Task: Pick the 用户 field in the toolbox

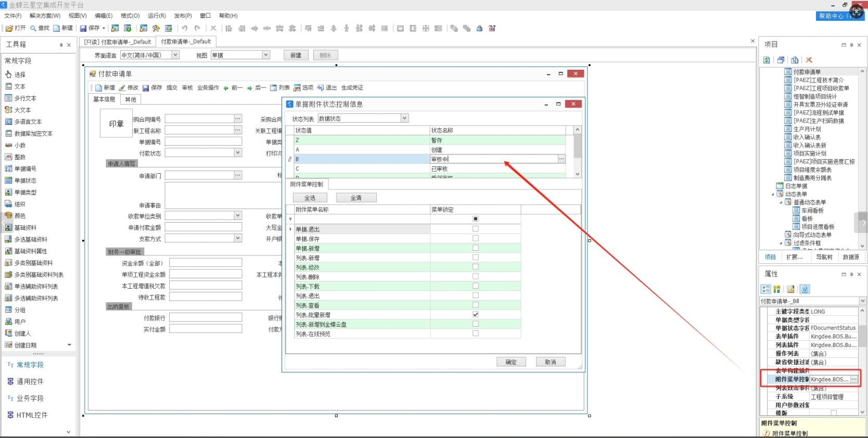Action: (x=16, y=321)
